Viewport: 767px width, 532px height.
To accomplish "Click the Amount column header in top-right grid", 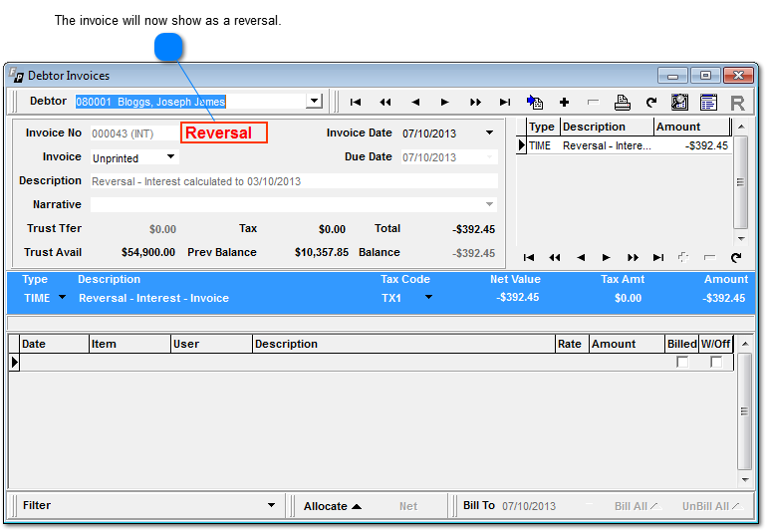I will [x=691, y=127].
